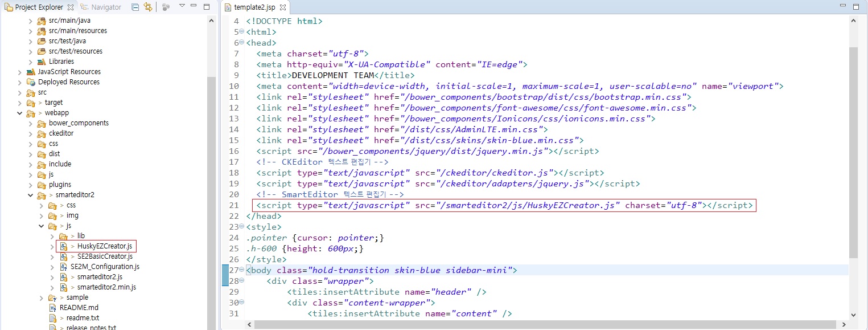Click the plugins folder icon

42,185
